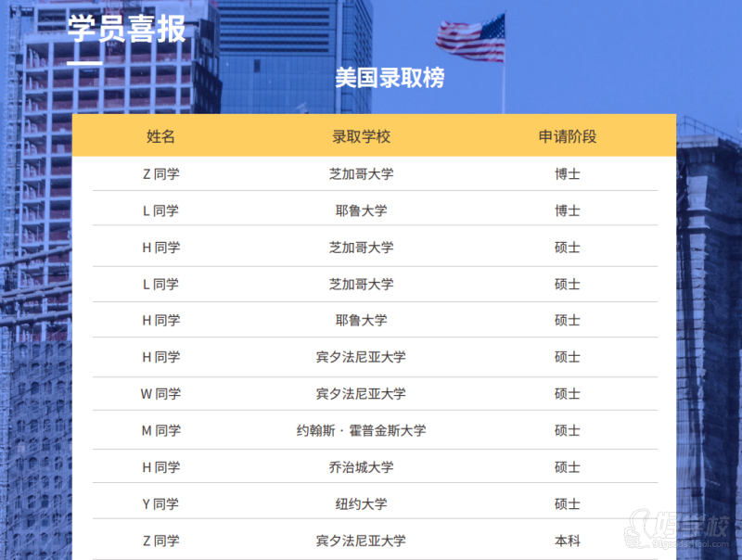Screen dimensions: 742x560
Task: Select the M 同学 name cell
Action: 160,430
